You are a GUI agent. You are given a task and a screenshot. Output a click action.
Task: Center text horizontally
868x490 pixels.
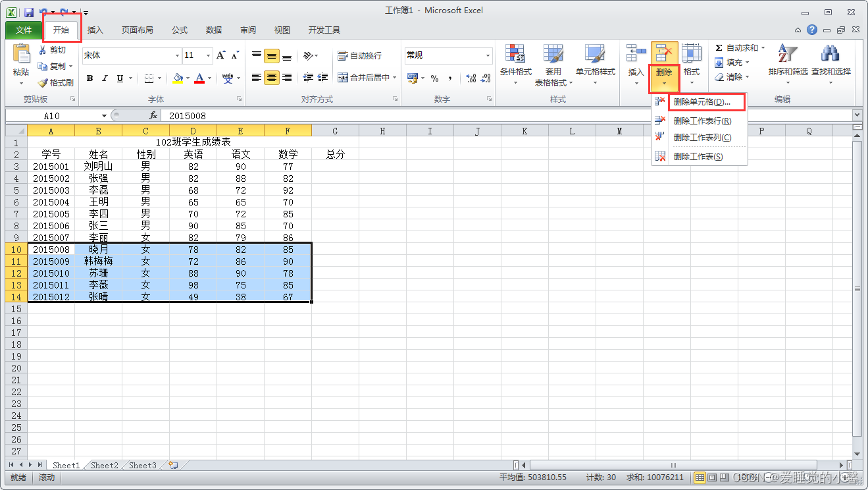(272, 78)
